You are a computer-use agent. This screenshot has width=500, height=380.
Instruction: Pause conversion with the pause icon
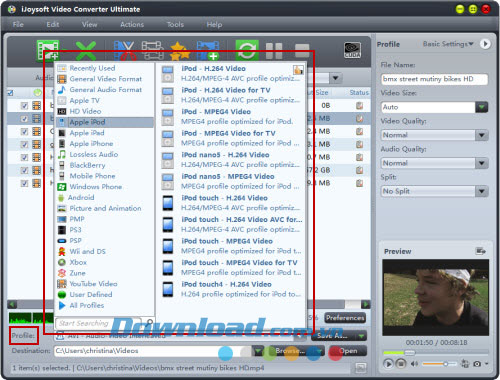(x=274, y=51)
